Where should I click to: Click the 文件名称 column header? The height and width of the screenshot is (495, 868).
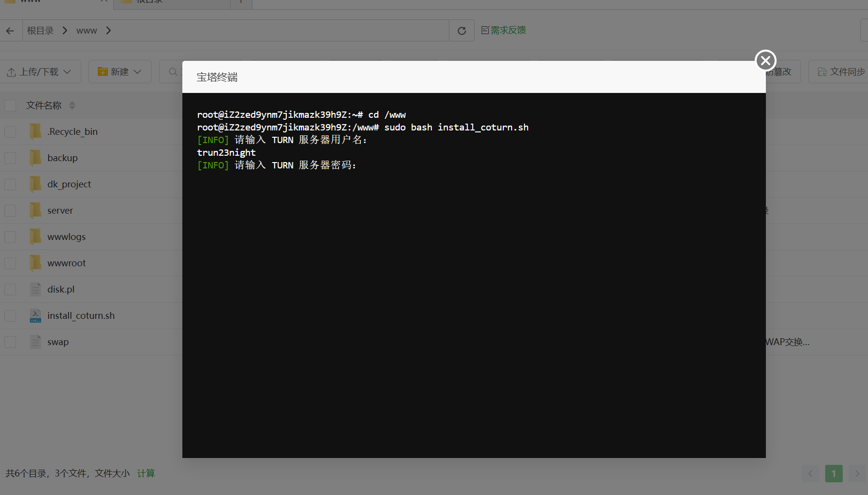pos(44,106)
